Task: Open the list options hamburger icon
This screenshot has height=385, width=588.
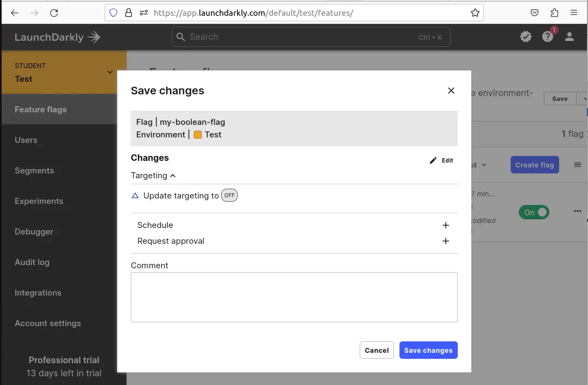Action: (x=578, y=165)
